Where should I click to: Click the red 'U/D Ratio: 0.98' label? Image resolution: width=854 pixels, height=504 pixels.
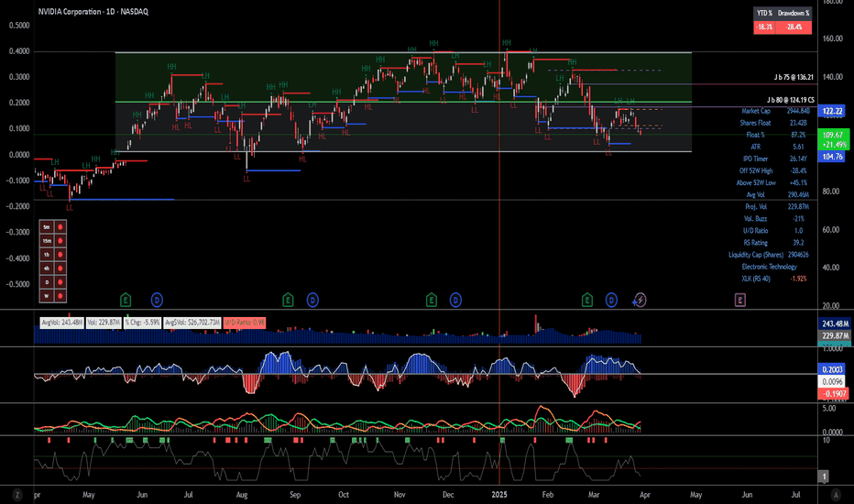pyautogui.click(x=244, y=323)
